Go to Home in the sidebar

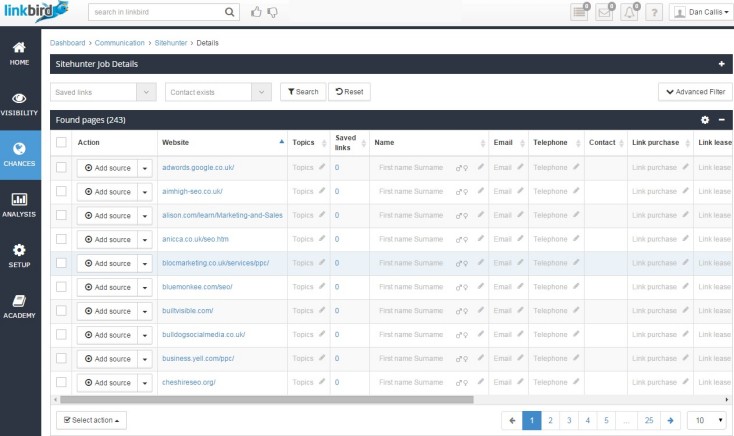[x=19, y=53]
